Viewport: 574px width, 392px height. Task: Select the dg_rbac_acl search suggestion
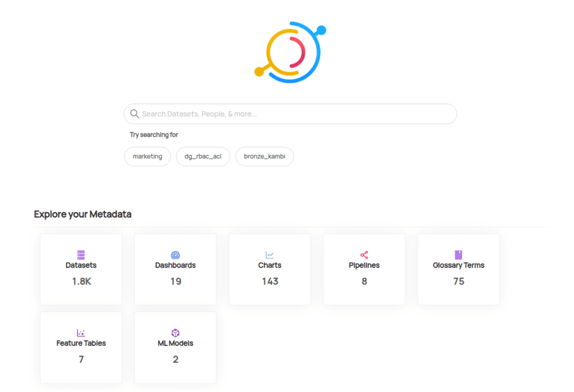[203, 156]
